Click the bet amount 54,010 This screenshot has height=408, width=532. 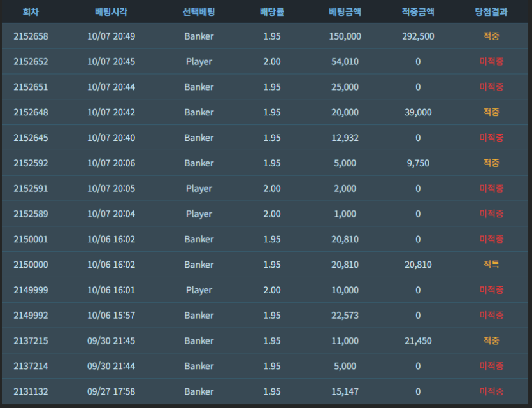coord(345,61)
